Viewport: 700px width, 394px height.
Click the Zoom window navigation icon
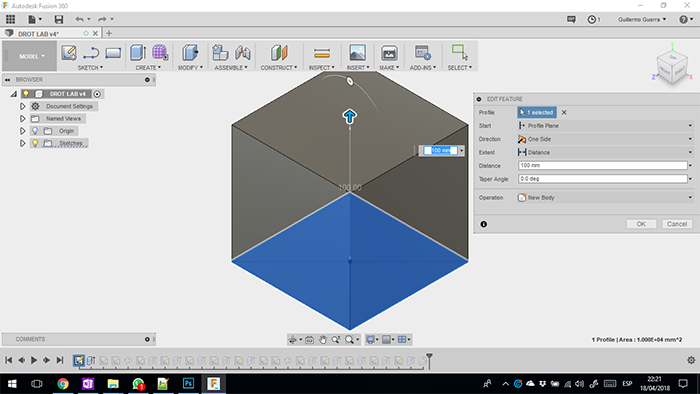pyautogui.click(x=336, y=340)
